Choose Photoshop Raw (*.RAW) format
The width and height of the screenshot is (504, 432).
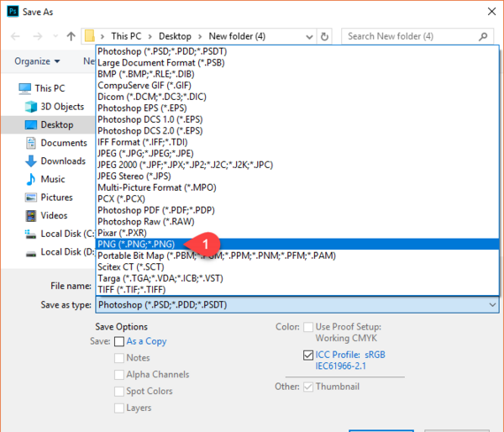pos(297,222)
